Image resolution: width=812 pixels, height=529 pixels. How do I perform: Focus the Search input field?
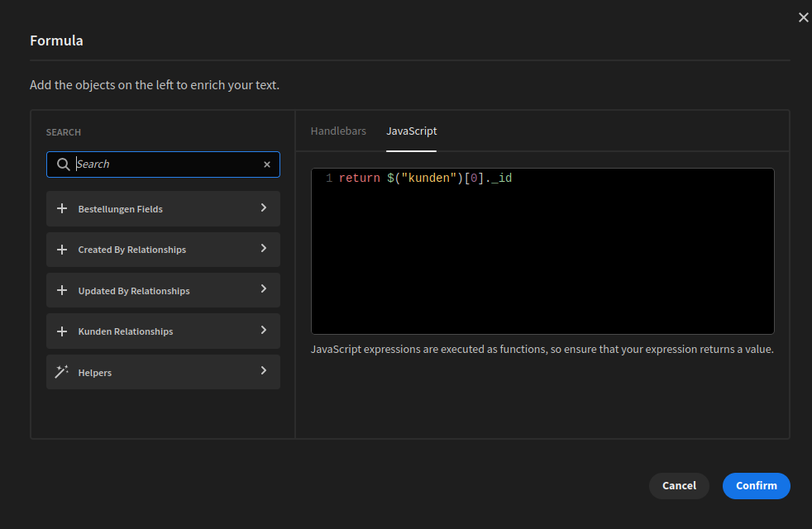(x=165, y=164)
